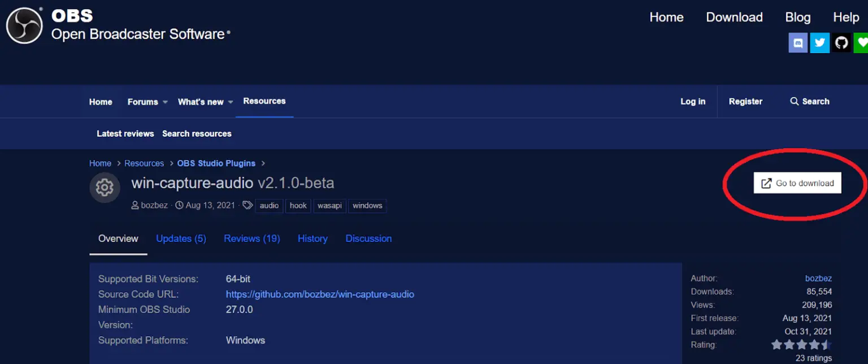Viewport: 868px width, 364px height.
Task: Click the Search magnifier icon
Action: click(793, 101)
